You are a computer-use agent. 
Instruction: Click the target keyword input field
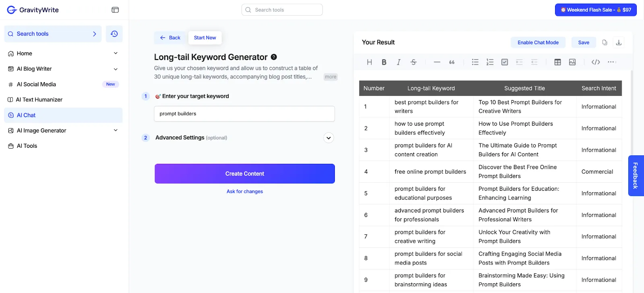tap(244, 114)
